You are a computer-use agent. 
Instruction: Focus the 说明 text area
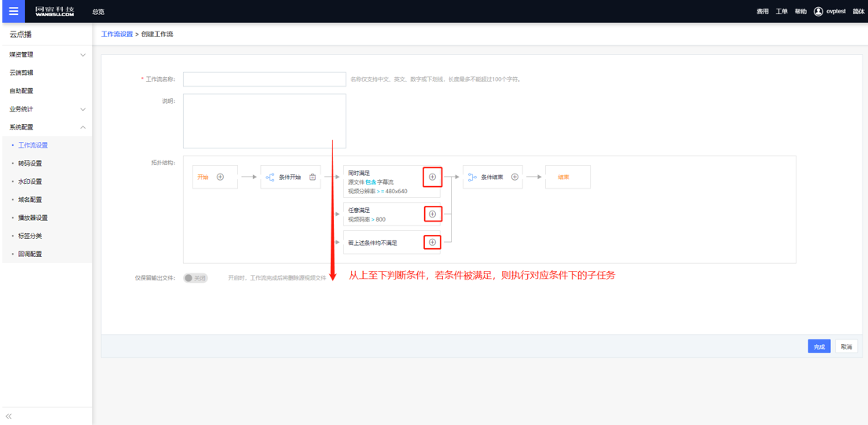tap(265, 121)
